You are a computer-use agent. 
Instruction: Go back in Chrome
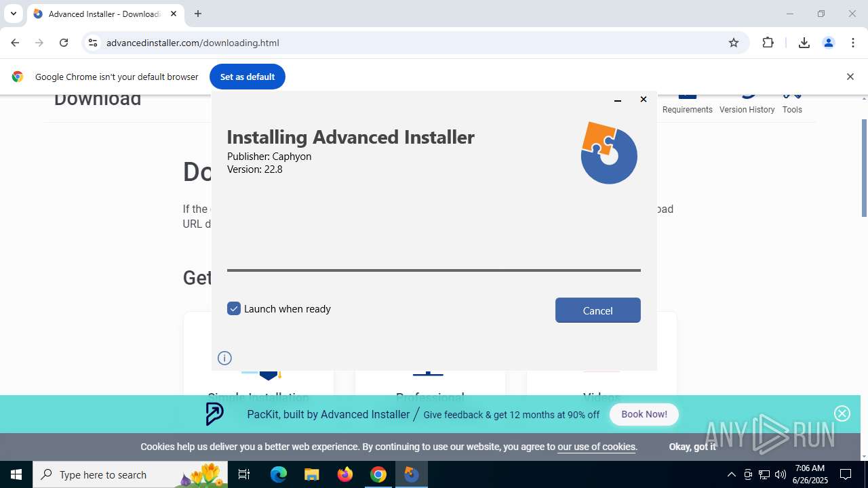tap(15, 43)
